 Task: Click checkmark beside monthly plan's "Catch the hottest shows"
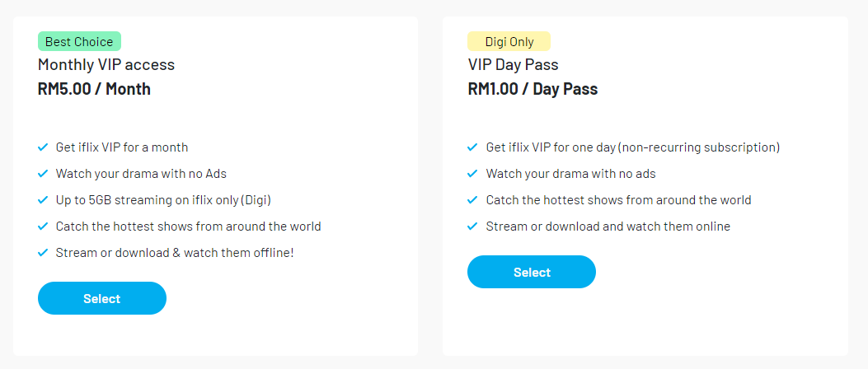click(x=43, y=227)
